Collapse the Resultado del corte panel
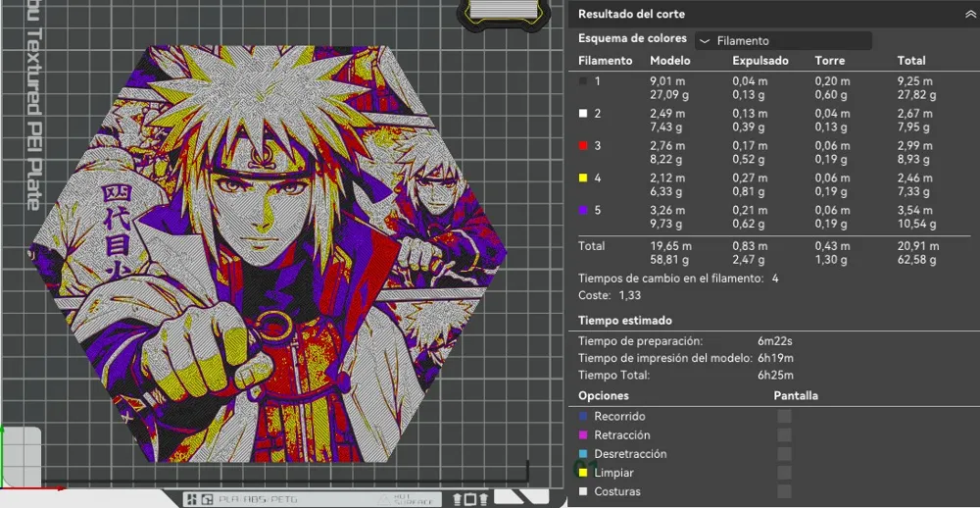Image resolution: width=980 pixels, height=508 pixels. 969,15
